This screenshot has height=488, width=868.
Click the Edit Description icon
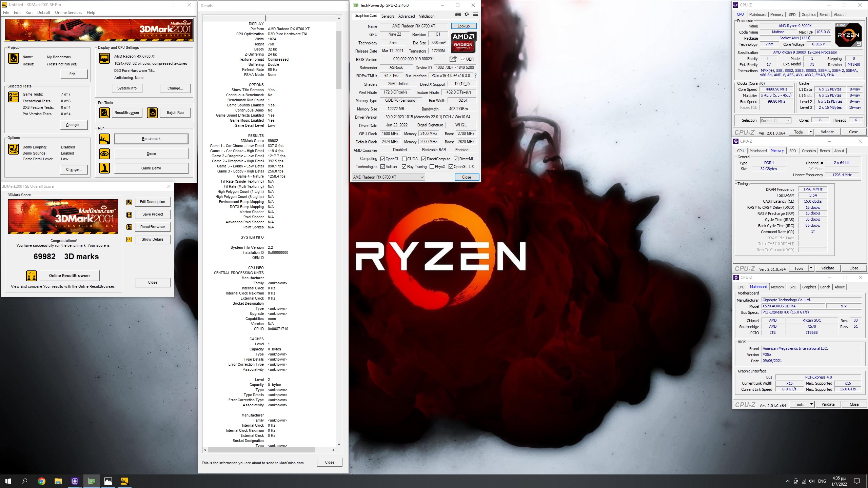(x=129, y=202)
